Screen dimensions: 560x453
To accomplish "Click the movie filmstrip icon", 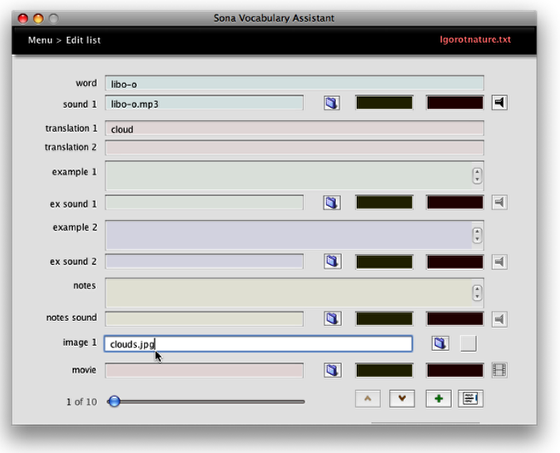I will [499, 370].
